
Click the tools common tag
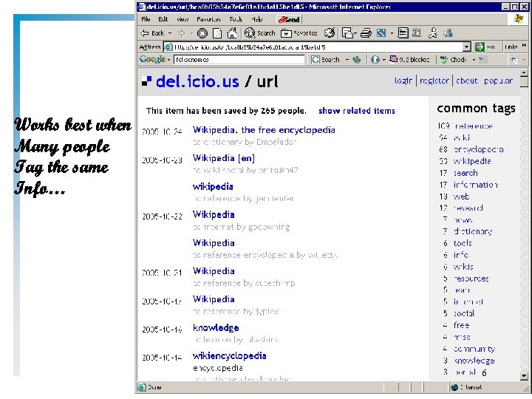[463, 243]
